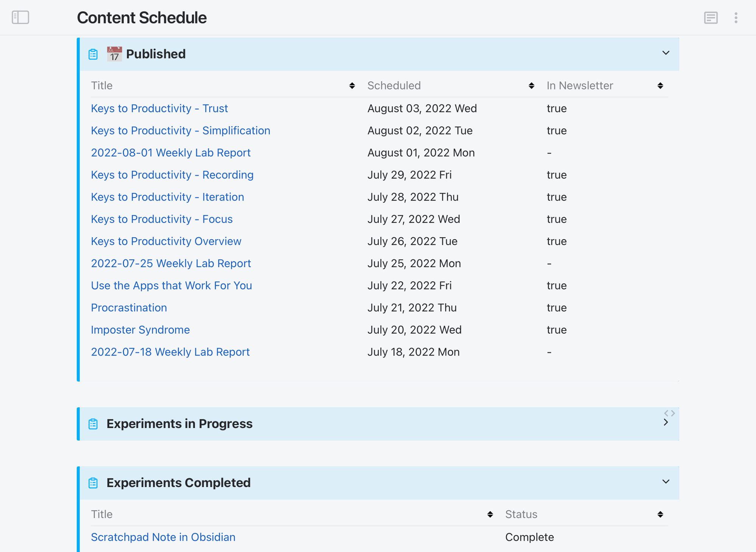Select the July 29, 2022 Fri cell

point(409,175)
